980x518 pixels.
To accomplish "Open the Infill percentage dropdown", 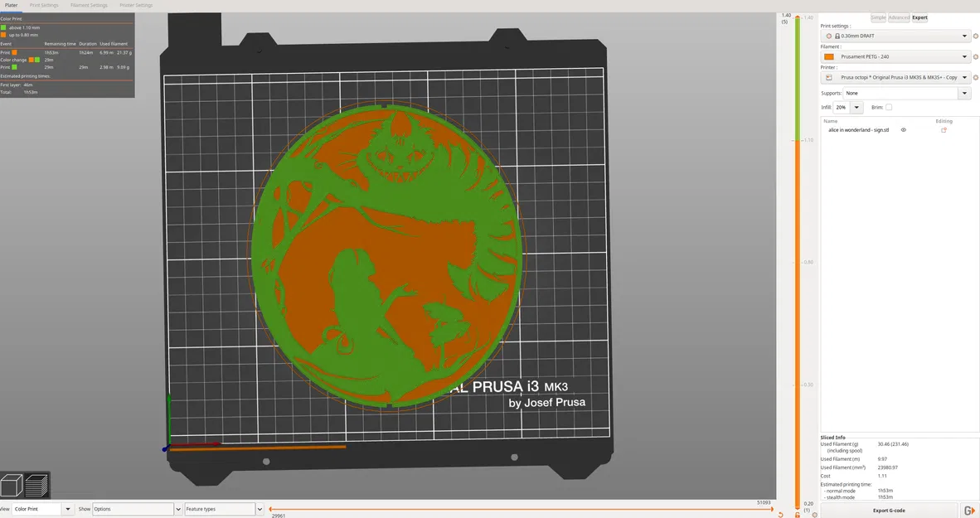I will (x=856, y=108).
